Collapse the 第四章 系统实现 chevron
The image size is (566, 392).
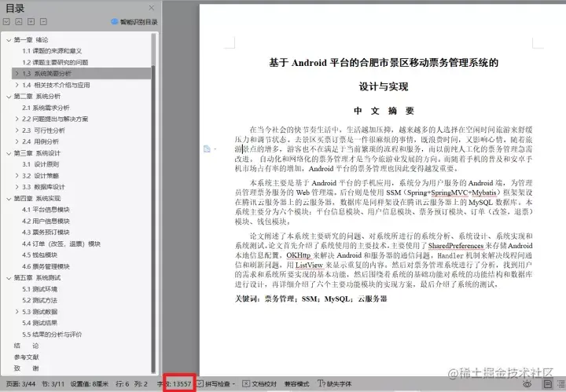tap(9, 199)
